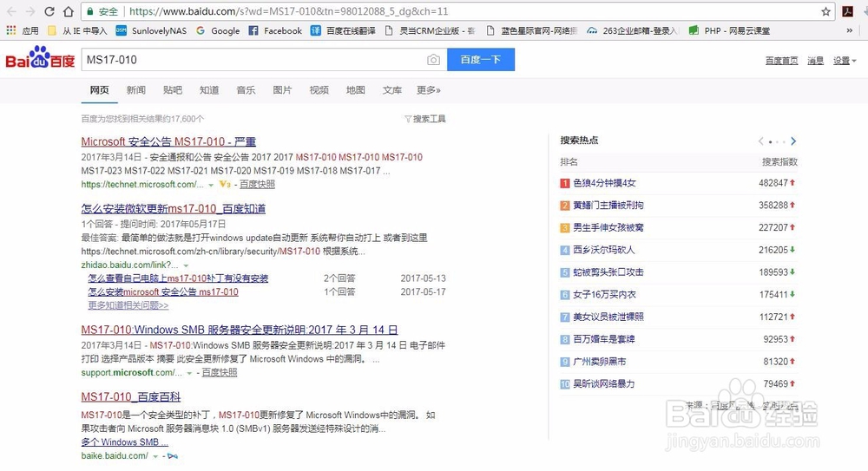Open 消息 link in header

(x=815, y=61)
